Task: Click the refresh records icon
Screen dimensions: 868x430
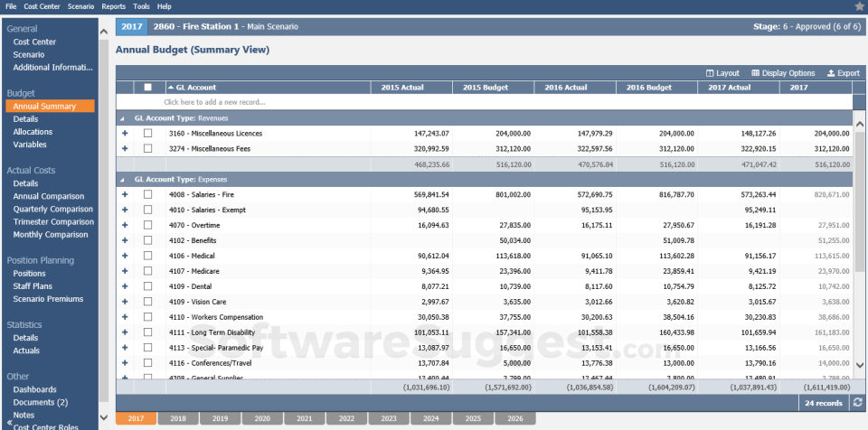Action: click(857, 403)
